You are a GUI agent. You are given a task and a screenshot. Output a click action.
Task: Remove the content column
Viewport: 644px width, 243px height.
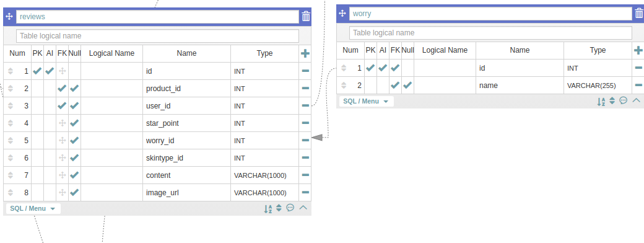[305, 175]
